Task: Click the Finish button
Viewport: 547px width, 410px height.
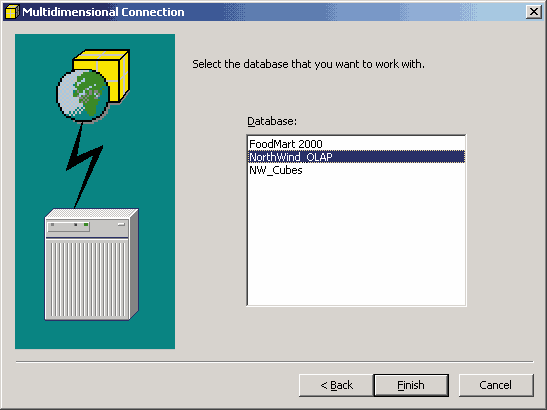Action: point(411,385)
